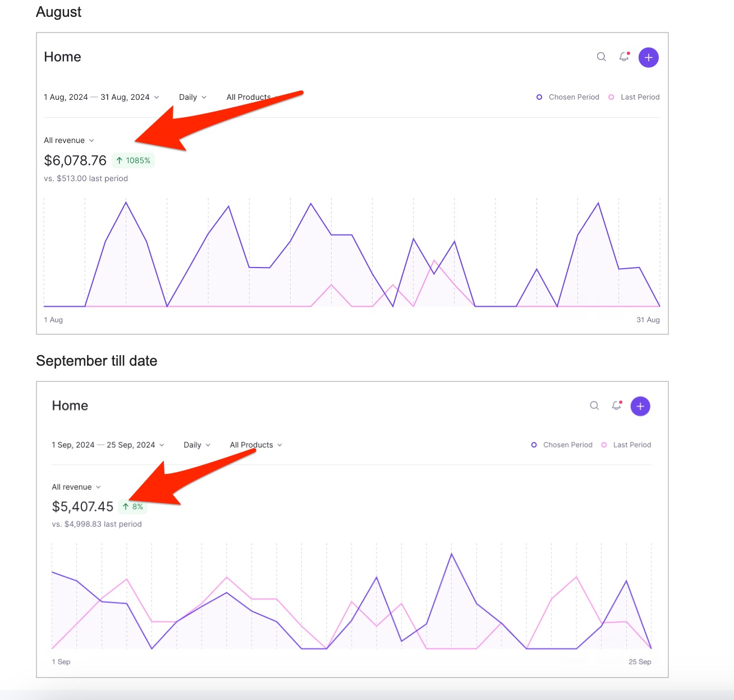Open All Products dropdown in September panel
The width and height of the screenshot is (734, 700).
coord(256,445)
